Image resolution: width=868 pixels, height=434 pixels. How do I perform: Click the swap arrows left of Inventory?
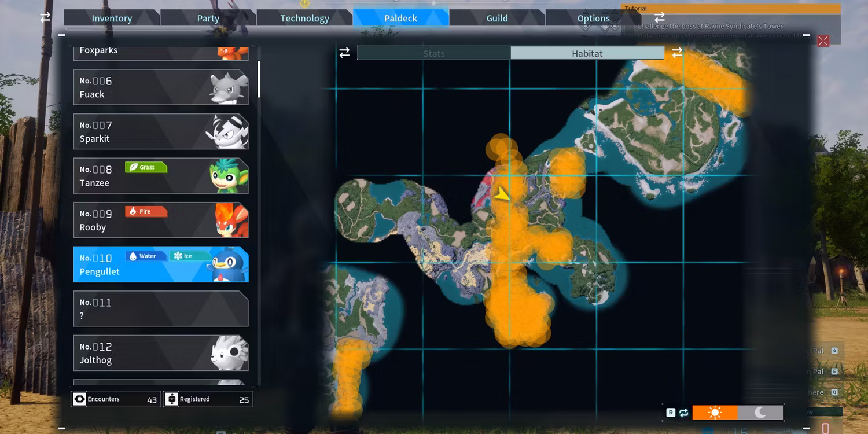click(x=45, y=17)
